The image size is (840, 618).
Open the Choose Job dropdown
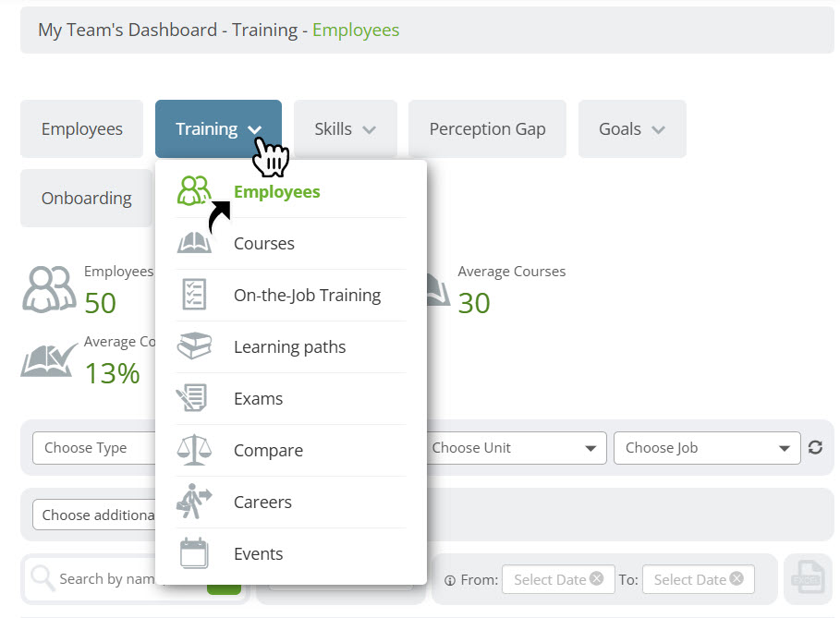click(707, 448)
